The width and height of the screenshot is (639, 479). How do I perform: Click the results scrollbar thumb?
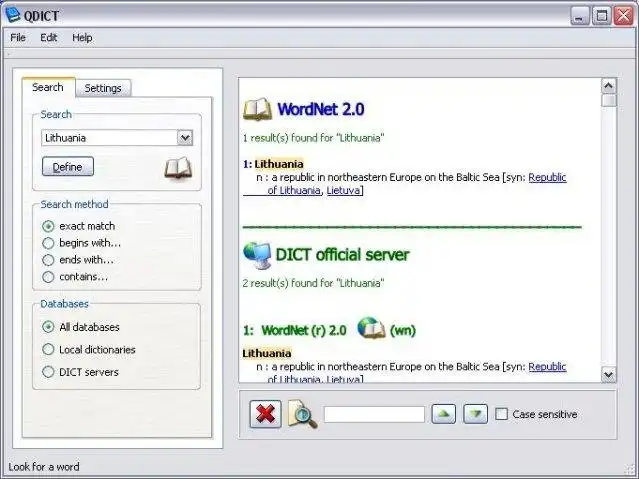609,101
